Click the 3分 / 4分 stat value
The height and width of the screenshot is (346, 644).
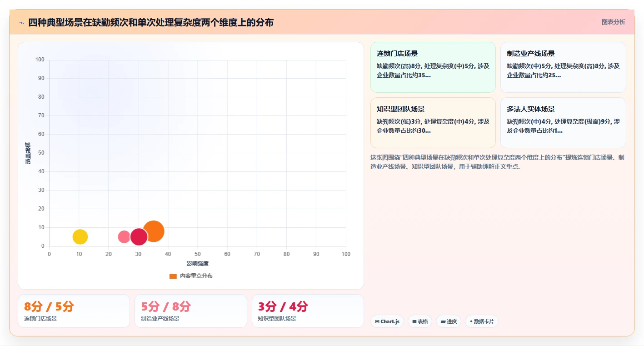[283, 306]
